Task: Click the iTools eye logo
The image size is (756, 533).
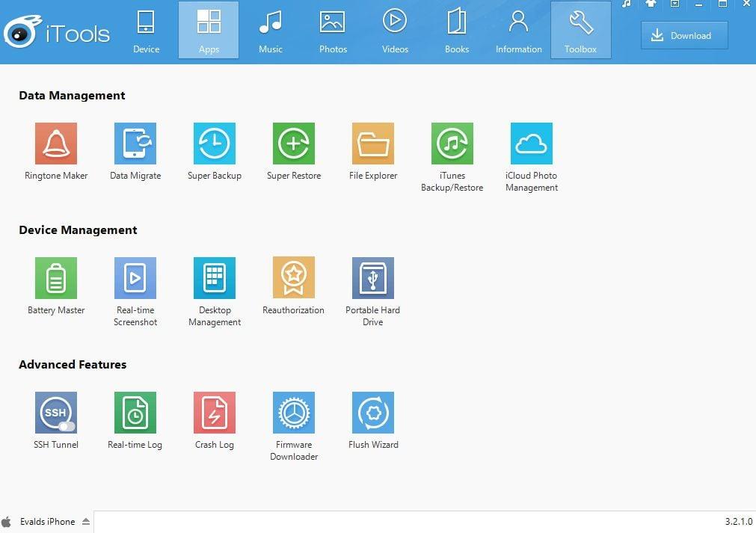Action: 22,32
